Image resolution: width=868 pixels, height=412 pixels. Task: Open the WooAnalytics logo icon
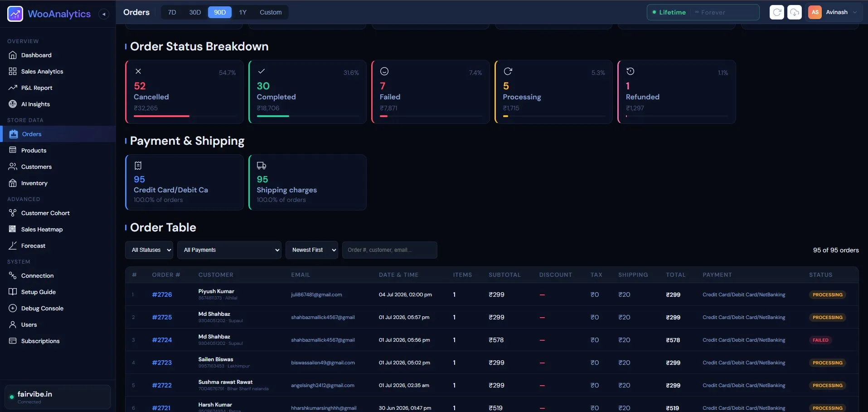pyautogui.click(x=15, y=14)
